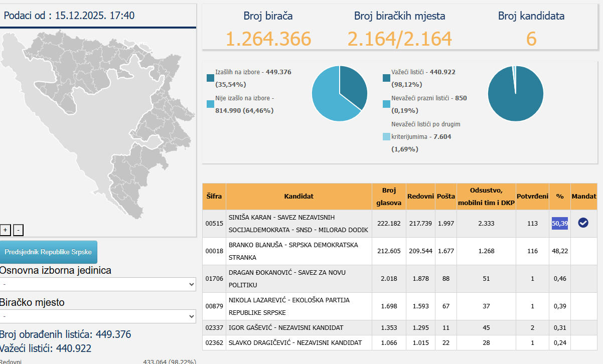Click the Važeći listići legend swatch
The height and width of the screenshot is (364, 603).
coord(386,78)
